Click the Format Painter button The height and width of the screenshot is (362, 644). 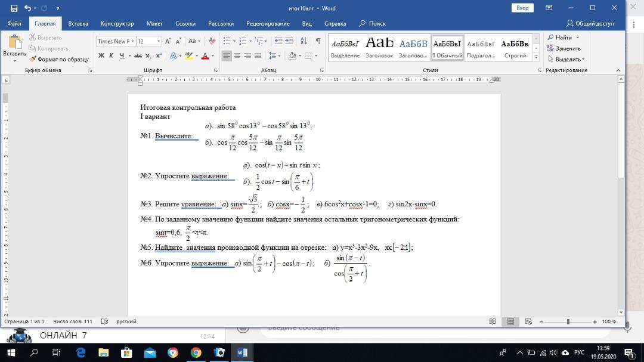[x=59, y=59]
